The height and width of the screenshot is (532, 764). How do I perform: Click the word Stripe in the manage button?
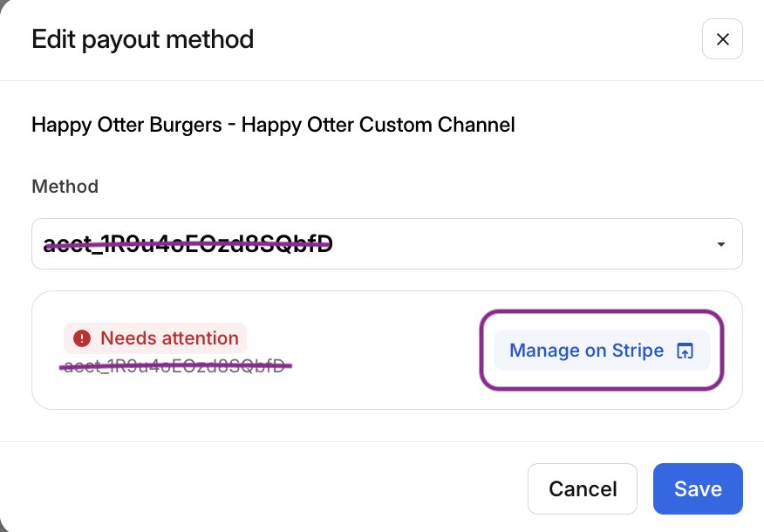coord(638,351)
